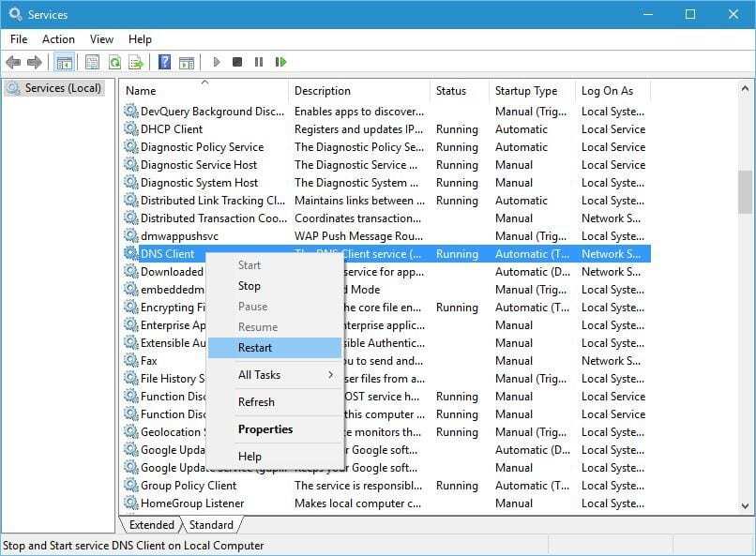
Task: Click Manual startup type of Fax row
Action: [x=514, y=360]
